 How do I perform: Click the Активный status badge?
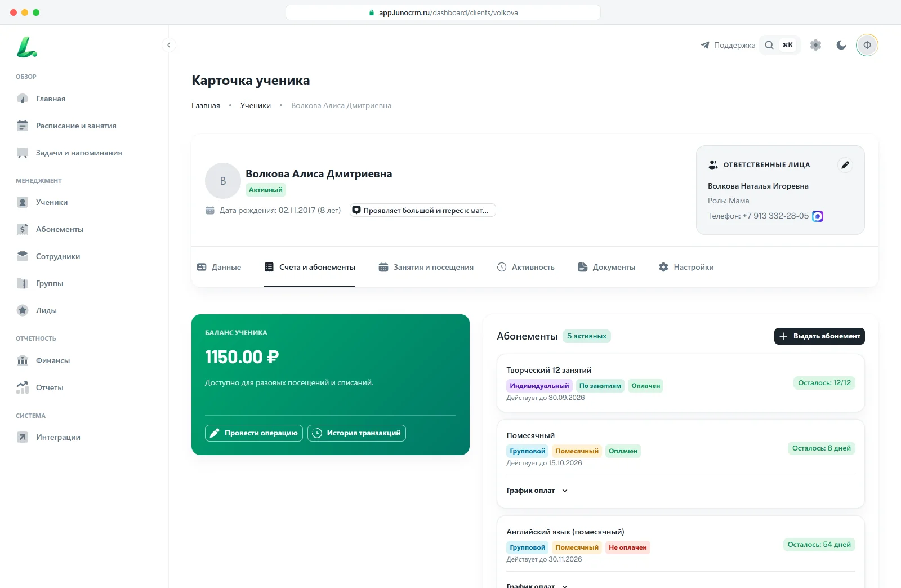click(x=266, y=190)
